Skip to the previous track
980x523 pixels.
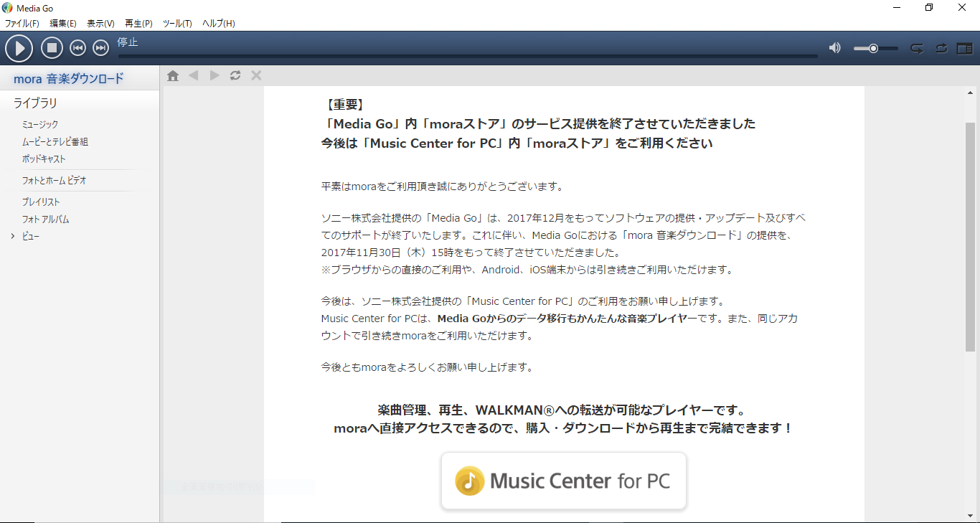click(x=77, y=48)
